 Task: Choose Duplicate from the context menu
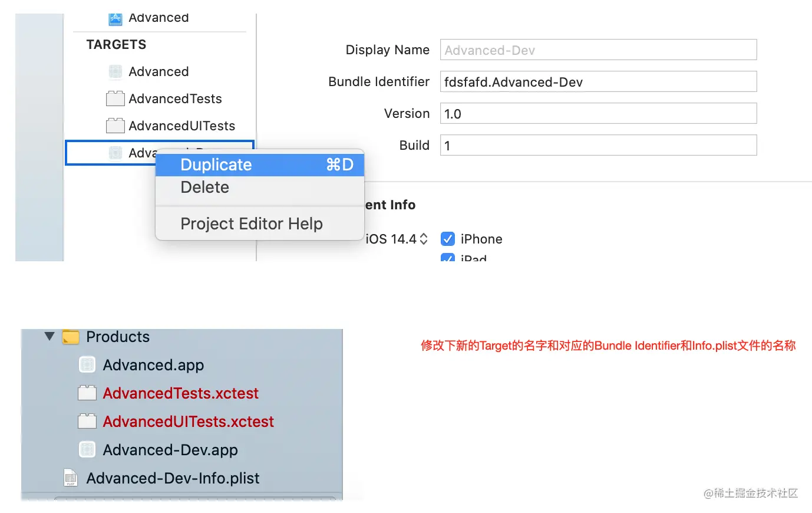click(x=260, y=165)
